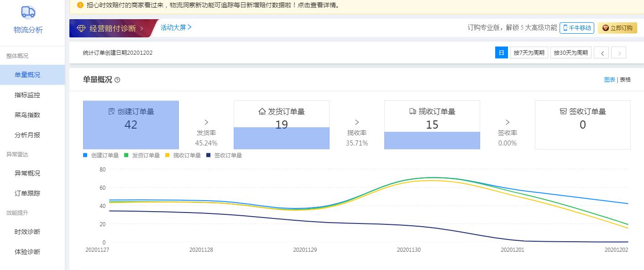Expand 活动大屏 via its chevron
Viewport: 644px width, 270px height.
190,27
